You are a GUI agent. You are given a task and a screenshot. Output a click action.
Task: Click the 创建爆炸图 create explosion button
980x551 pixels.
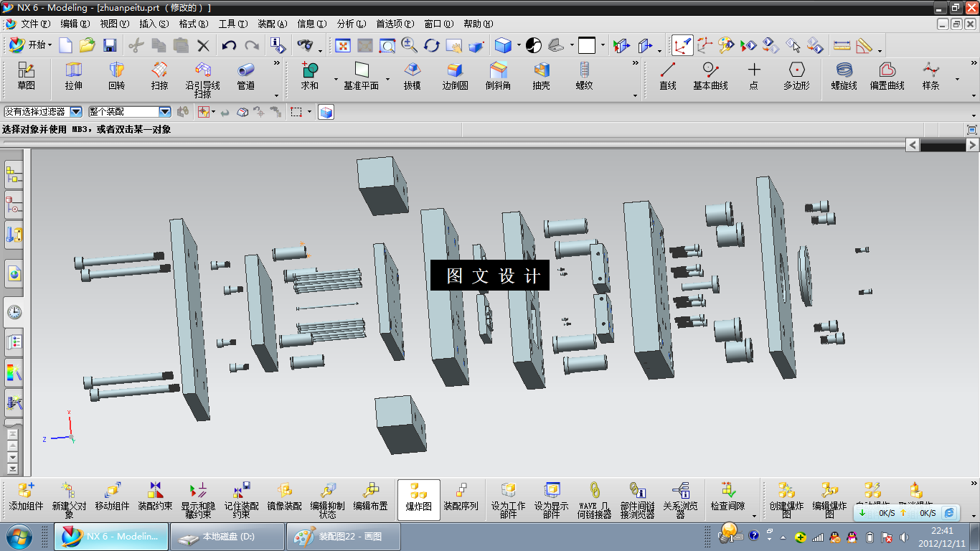click(x=787, y=499)
